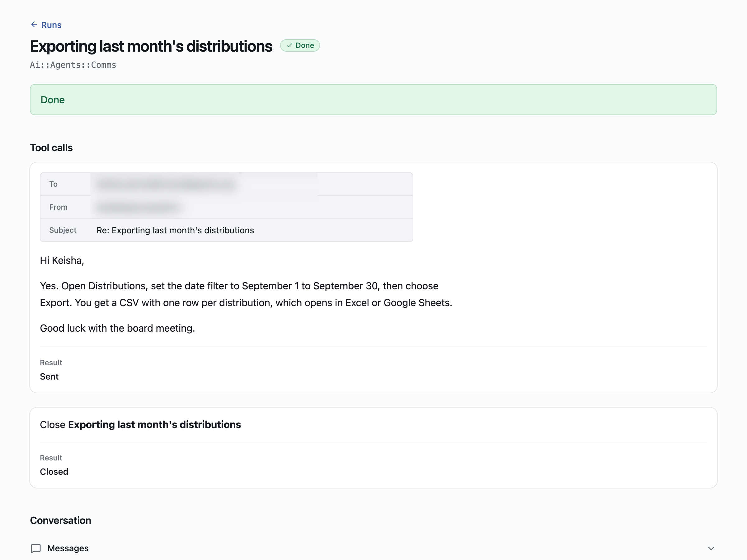Image resolution: width=747 pixels, height=560 pixels.
Task: Click the Messages speech bubble icon
Action: point(36,548)
